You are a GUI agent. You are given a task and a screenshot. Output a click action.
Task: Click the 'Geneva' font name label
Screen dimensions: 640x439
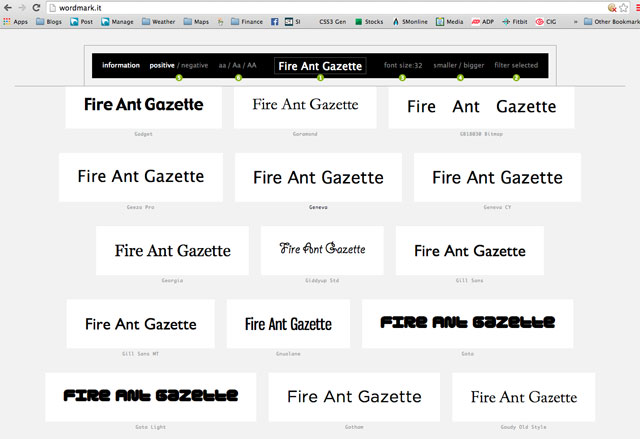318,207
